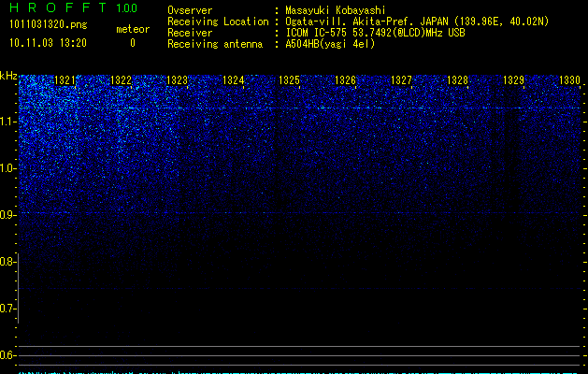
Task: Click the 1330 time marker
Action: 569,80
